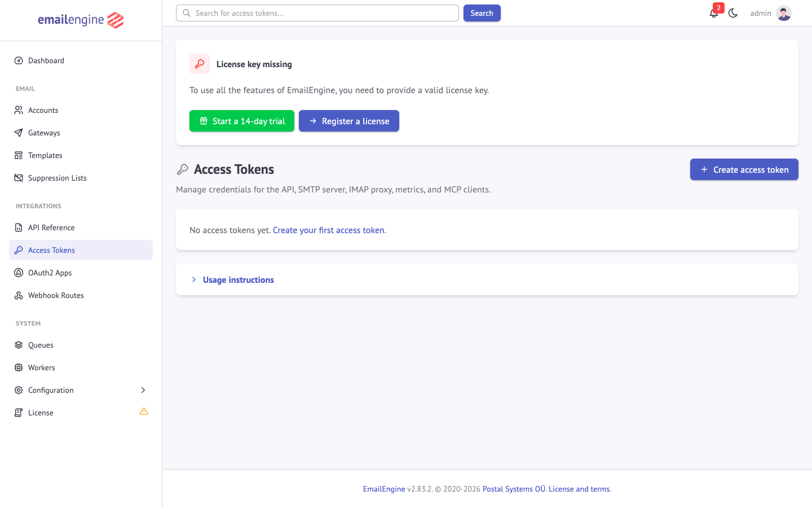Click the 'admin' username text
The image size is (812, 508).
click(761, 13)
